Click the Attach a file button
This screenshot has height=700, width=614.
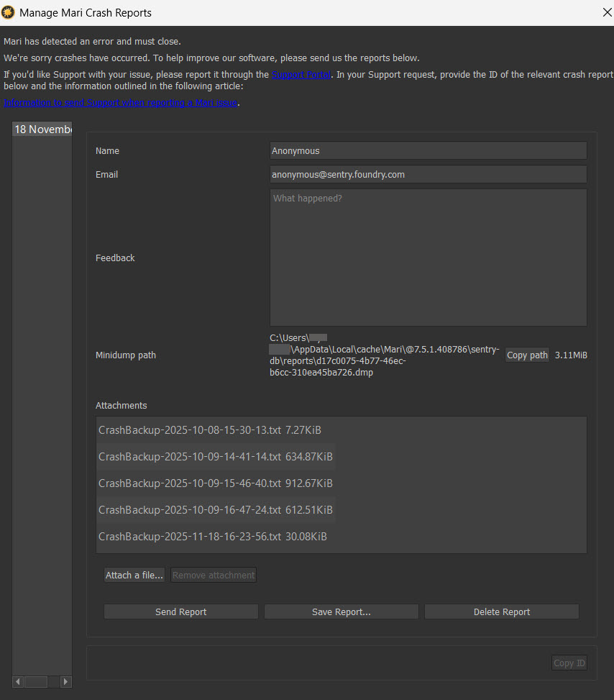click(x=134, y=576)
